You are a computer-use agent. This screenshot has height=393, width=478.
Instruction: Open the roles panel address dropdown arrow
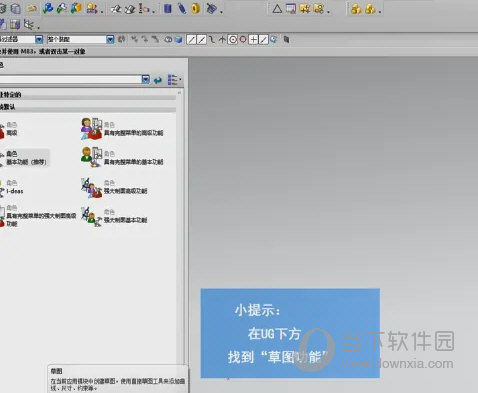coord(146,79)
